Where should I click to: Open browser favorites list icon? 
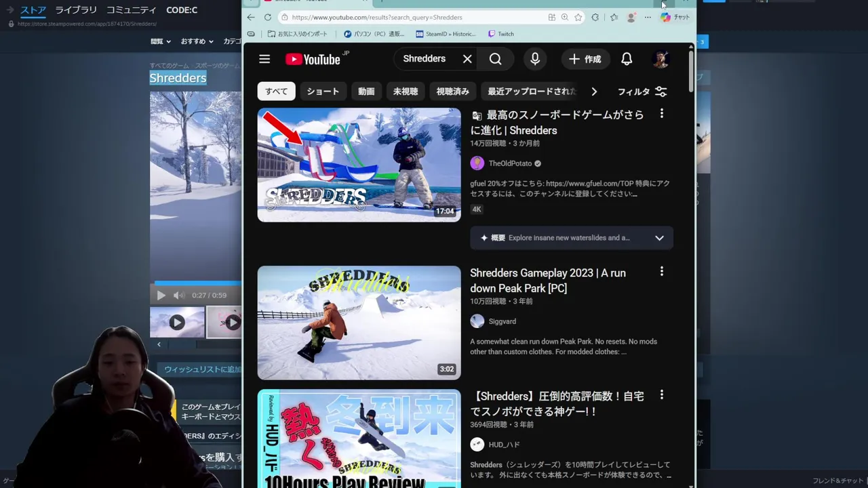pyautogui.click(x=614, y=17)
